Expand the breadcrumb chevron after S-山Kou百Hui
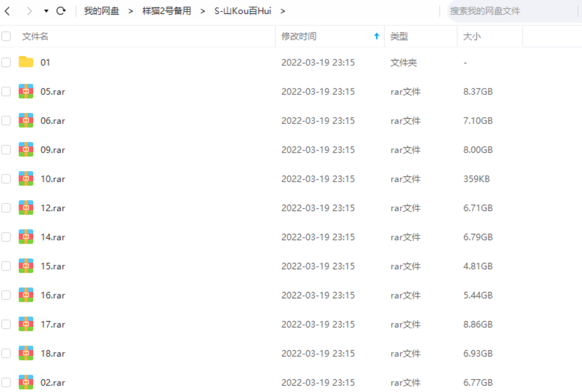Screen dimensions: 582x392 (283, 11)
